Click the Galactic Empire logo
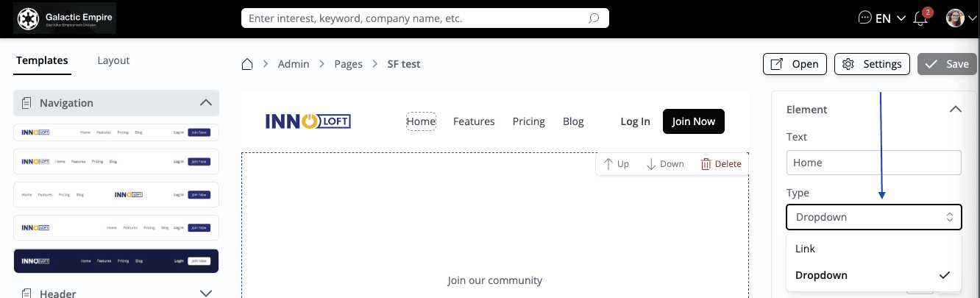Screen dimensions: 980x298 65,18
